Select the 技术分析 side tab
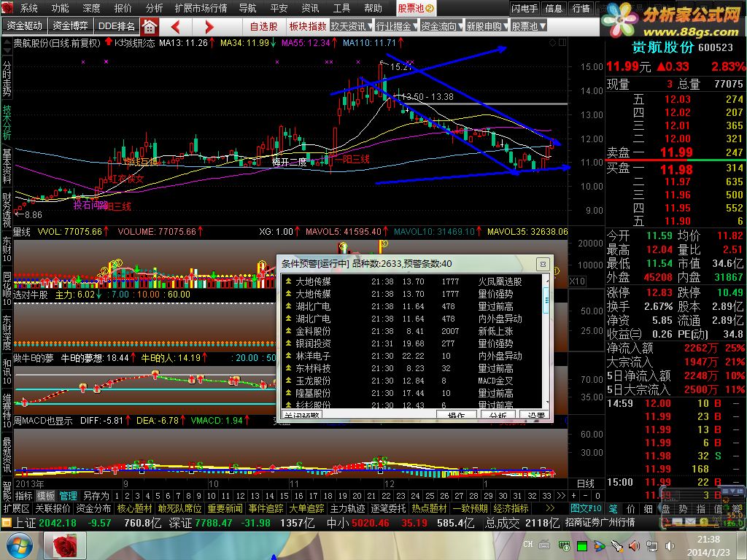This screenshot has height=560, width=747. (7, 122)
